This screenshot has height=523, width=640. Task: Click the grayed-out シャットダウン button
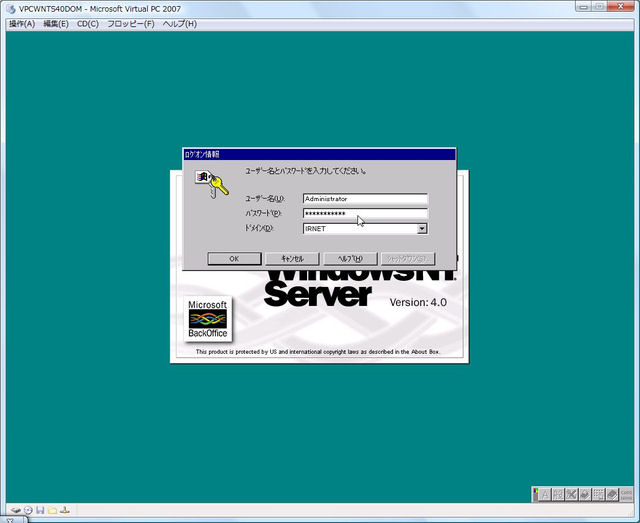click(x=408, y=259)
